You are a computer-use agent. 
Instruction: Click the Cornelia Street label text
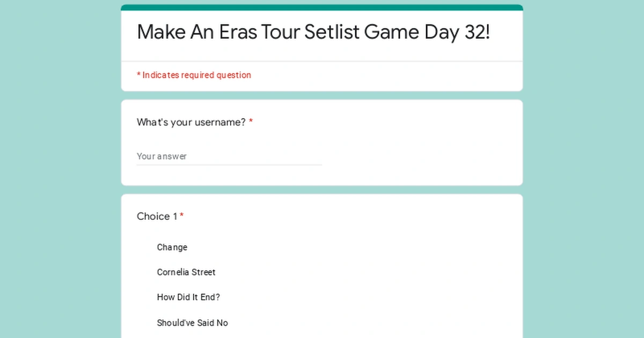coord(186,273)
